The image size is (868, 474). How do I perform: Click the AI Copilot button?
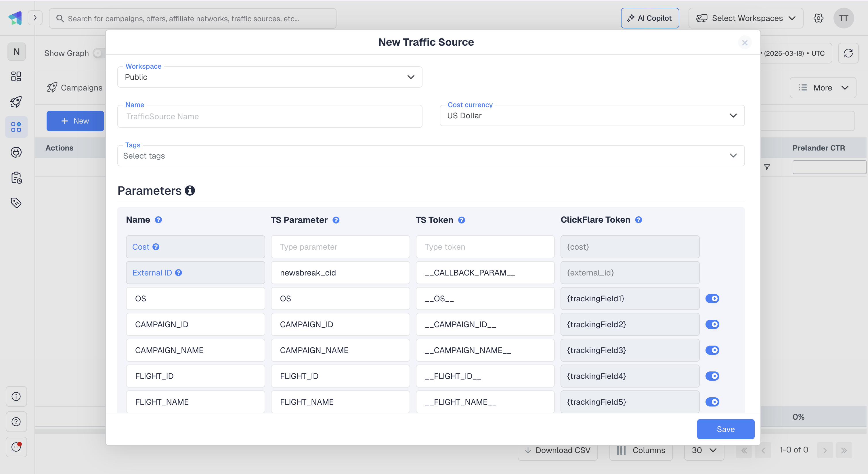650,18
